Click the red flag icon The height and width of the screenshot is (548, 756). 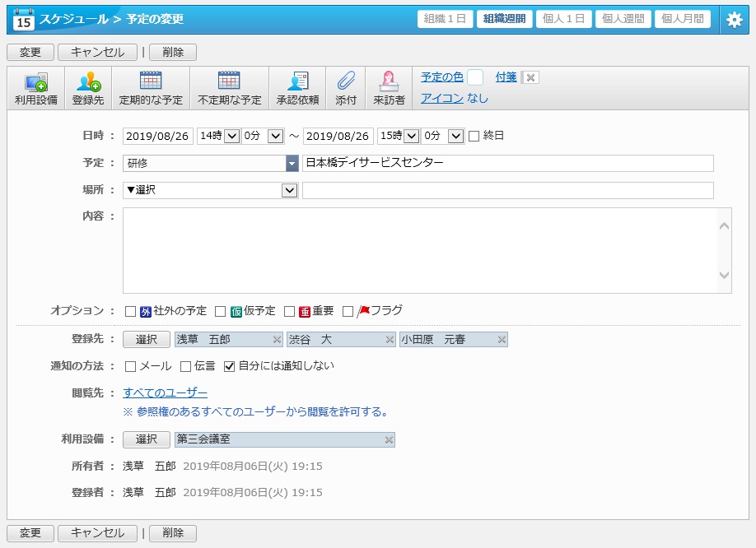point(363,311)
